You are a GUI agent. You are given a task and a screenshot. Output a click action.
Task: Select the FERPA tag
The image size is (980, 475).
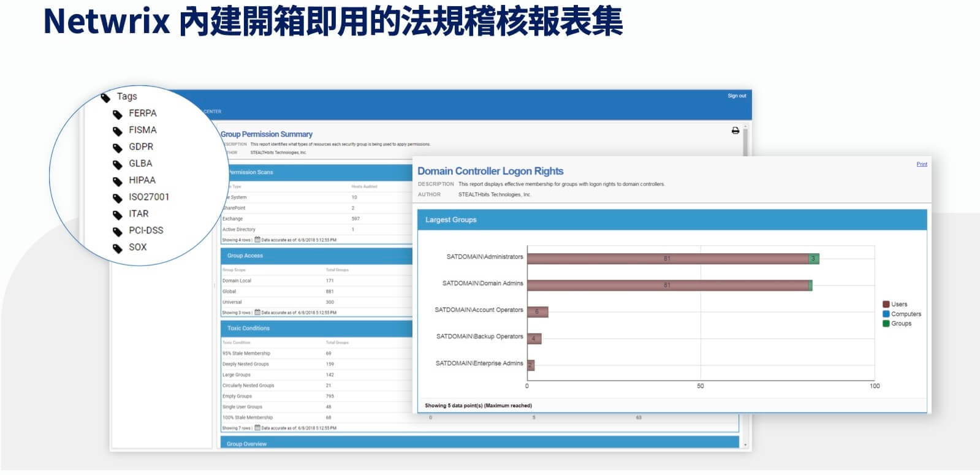coord(142,113)
